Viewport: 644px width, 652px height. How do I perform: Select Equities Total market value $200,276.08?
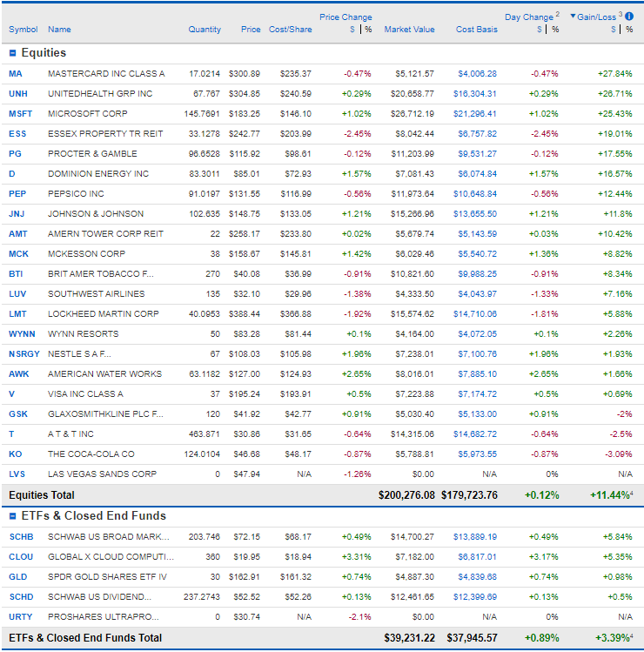click(406, 495)
